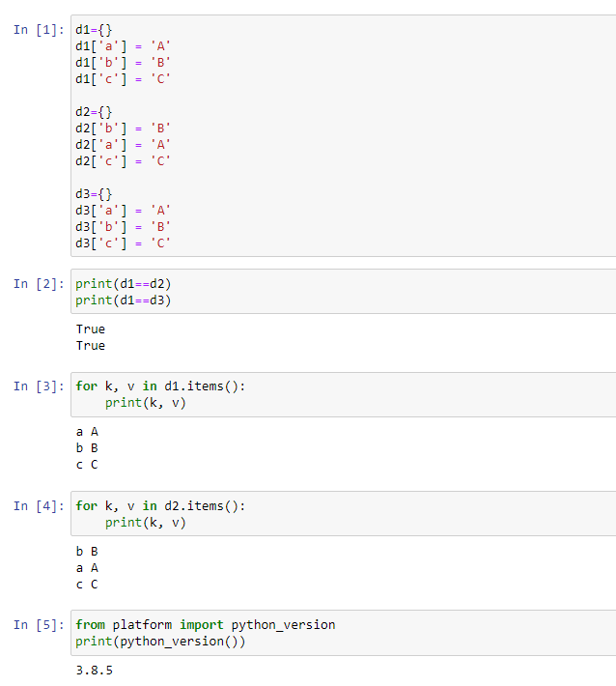Select the In [2] prompt label

(x=40, y=283)
